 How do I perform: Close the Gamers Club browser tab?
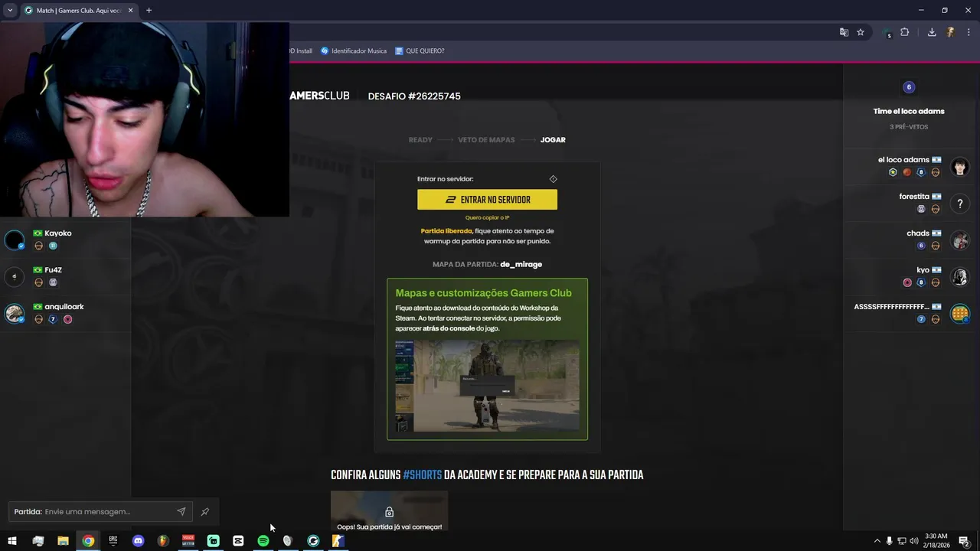coord(130,11)
